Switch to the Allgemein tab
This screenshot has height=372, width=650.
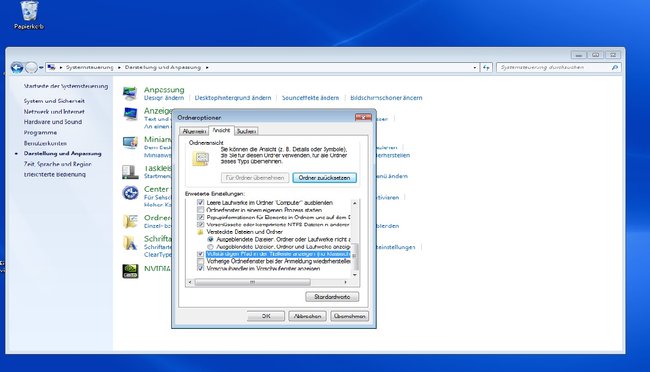194,131
